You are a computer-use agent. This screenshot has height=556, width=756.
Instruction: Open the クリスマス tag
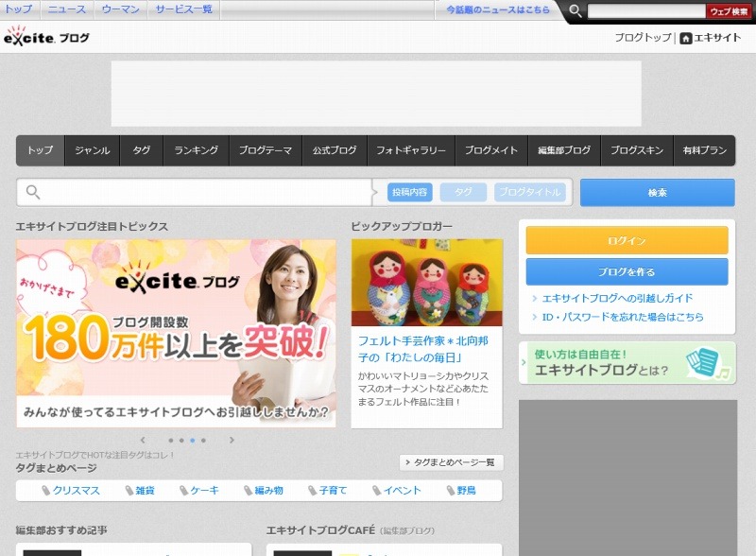[77, 491]
